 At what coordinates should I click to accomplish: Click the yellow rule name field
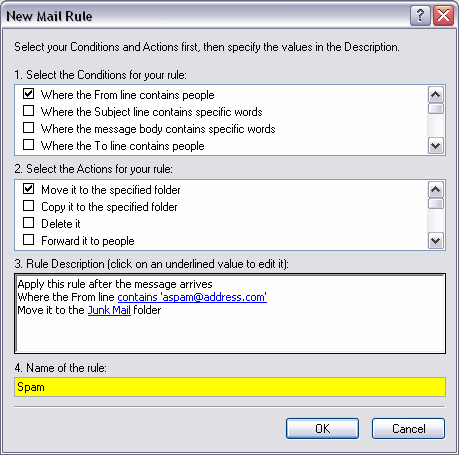pos(230,387)
